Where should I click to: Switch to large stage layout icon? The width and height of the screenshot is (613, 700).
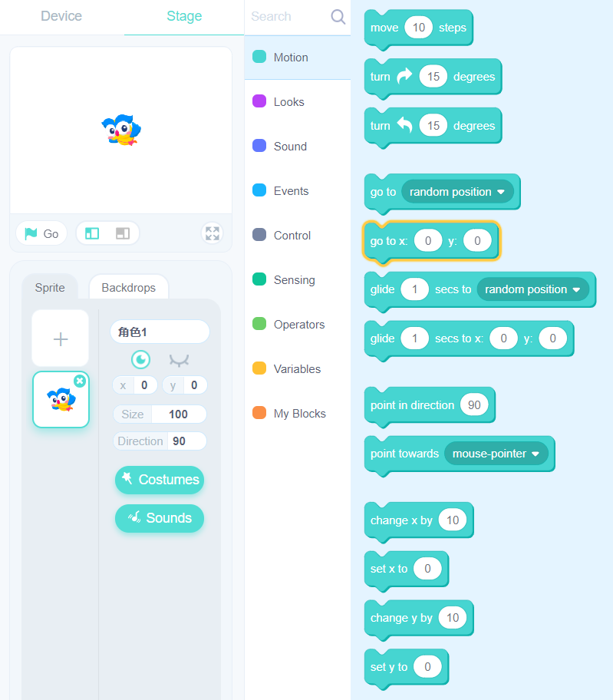(123, 233)
